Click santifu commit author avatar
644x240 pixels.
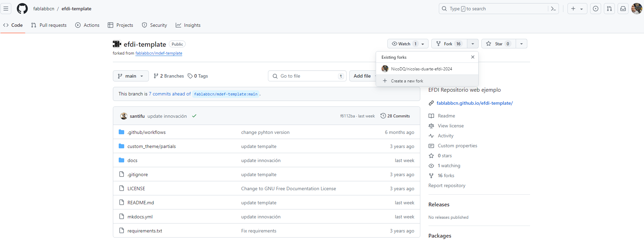pos(124,116)
